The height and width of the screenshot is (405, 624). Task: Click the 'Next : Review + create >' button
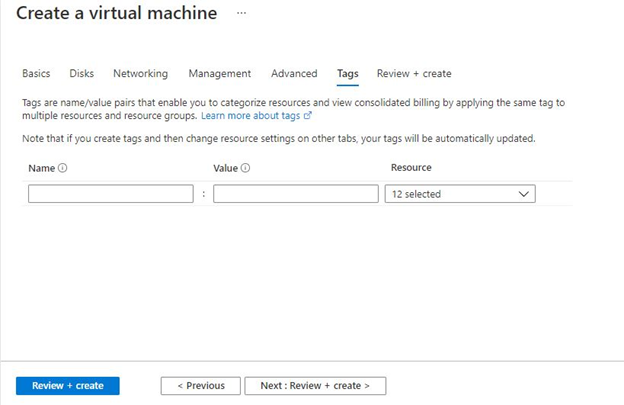pyautogui.click(x=315, y=385)
